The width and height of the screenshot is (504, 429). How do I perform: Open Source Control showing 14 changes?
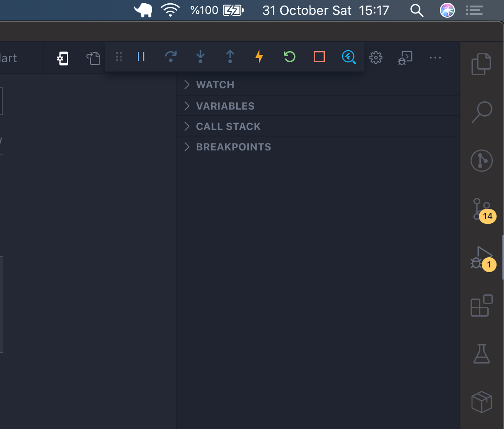point(481,209)
